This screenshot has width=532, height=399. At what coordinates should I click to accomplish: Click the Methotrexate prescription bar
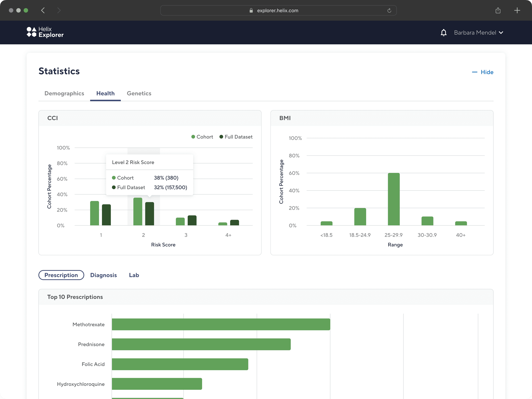pyautogui.click(x=221, y=324)
